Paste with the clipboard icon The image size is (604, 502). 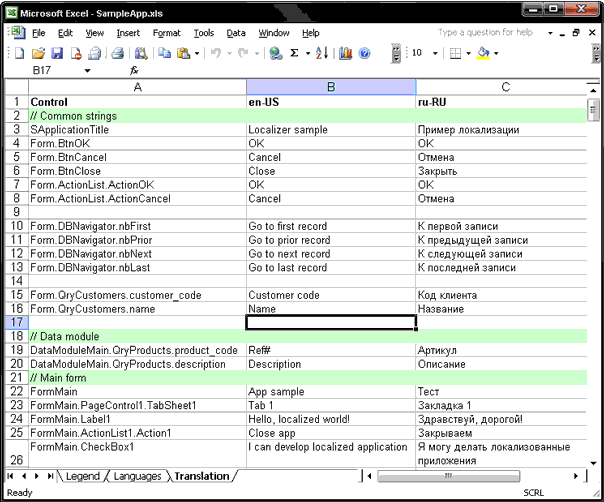(184, 53)
